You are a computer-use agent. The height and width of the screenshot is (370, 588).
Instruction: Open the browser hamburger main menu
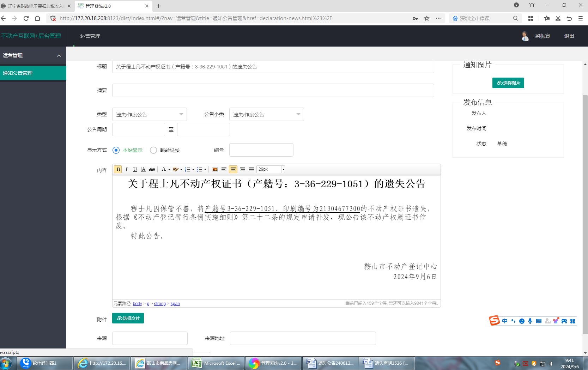tap(581, 18)
